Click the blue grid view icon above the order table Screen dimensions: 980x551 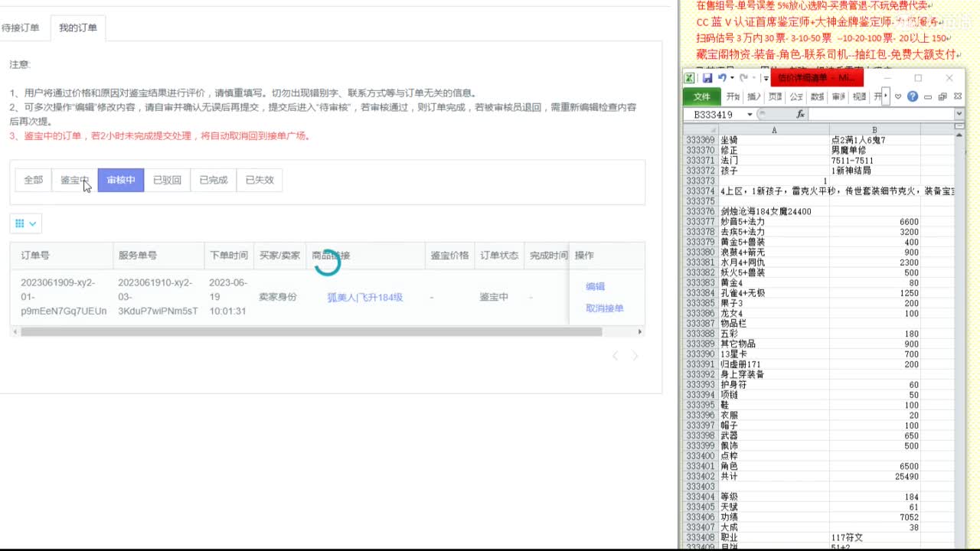coord(21,223)
